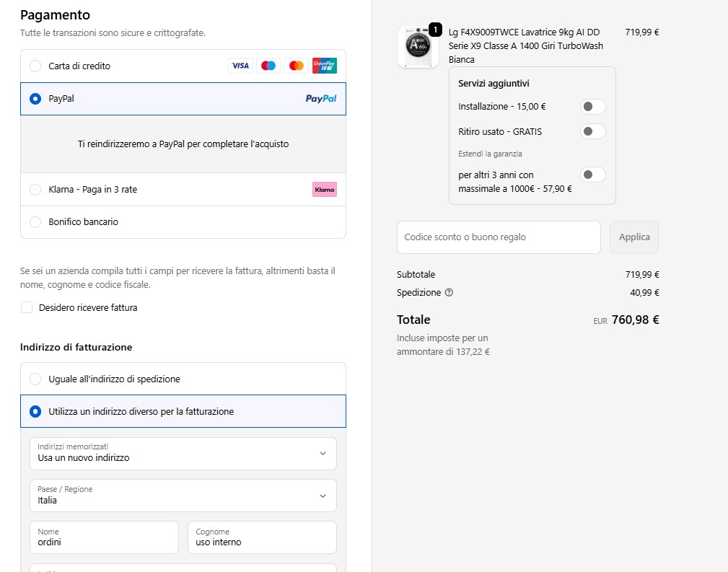Screen dimensions: 728x572
Task: Focus the Codice sconto o buono regalo field
Action: (x=499, y=237)
